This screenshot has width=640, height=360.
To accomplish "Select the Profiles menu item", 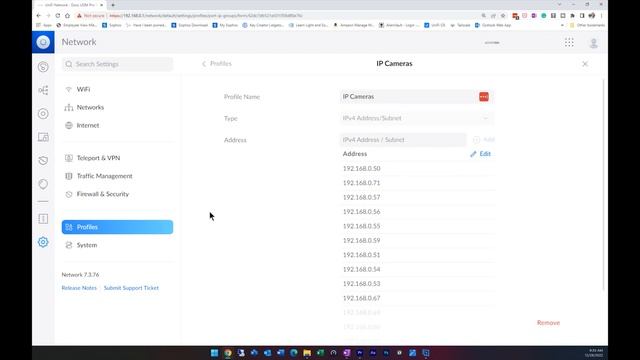I will [118, 227].
